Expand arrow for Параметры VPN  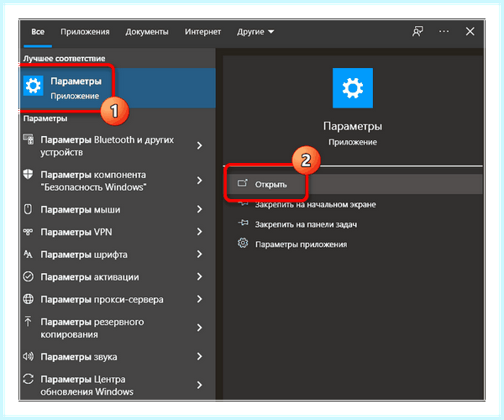[200, 232]
